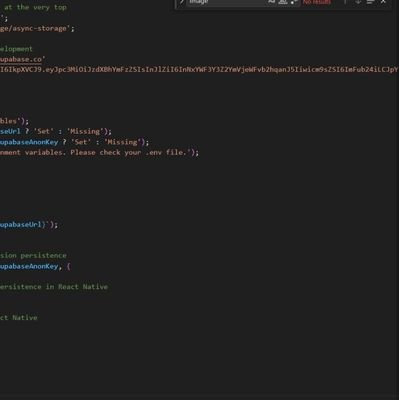
Task: Click 'seUrl ? Set : Missing' line
Action: [x=56, y=131]
